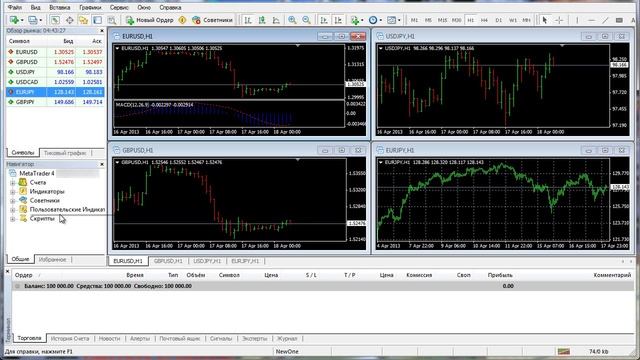Switch timeframe to H4

pyautogui.click(x=484, y=20)
